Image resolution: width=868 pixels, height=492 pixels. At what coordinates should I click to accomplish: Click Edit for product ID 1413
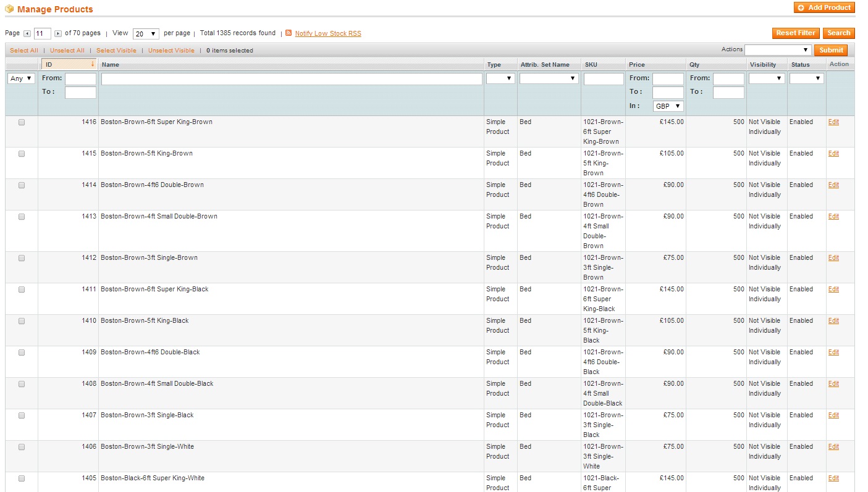pos(833,217)
